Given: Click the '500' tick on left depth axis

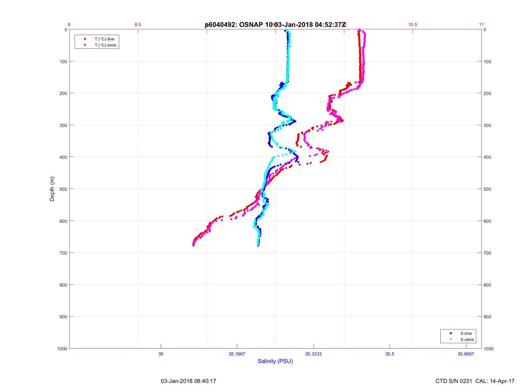Looking at the screenshot, I should [x=63, y=189].
